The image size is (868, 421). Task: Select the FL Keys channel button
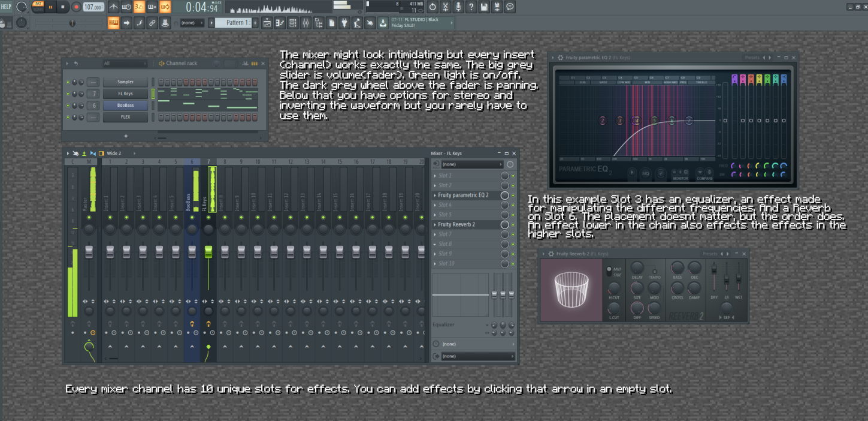pyautogui.click(x=125, y=94)
